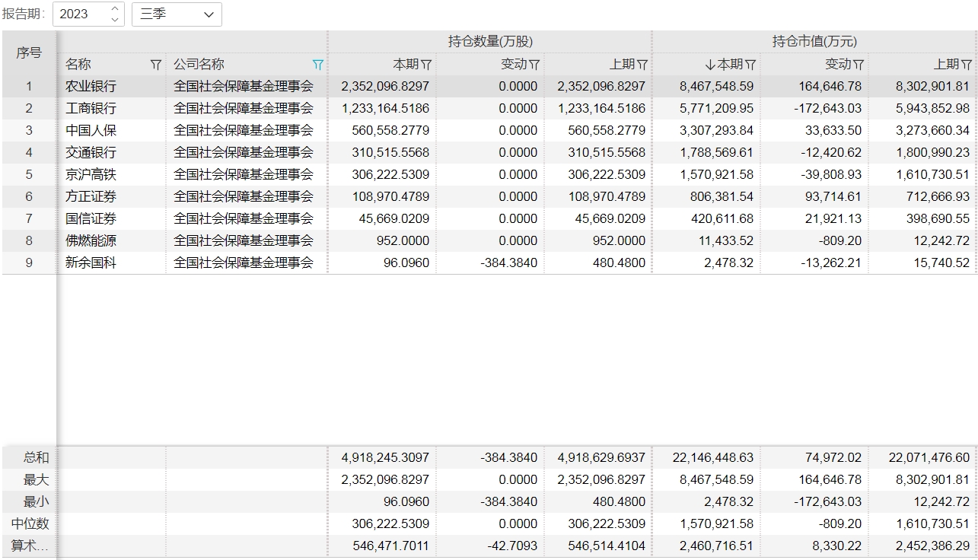The image size is (978, 560).
Task: Click average market value 2,460,716.51
Action: pyautogui.click(x=716, y=546)
